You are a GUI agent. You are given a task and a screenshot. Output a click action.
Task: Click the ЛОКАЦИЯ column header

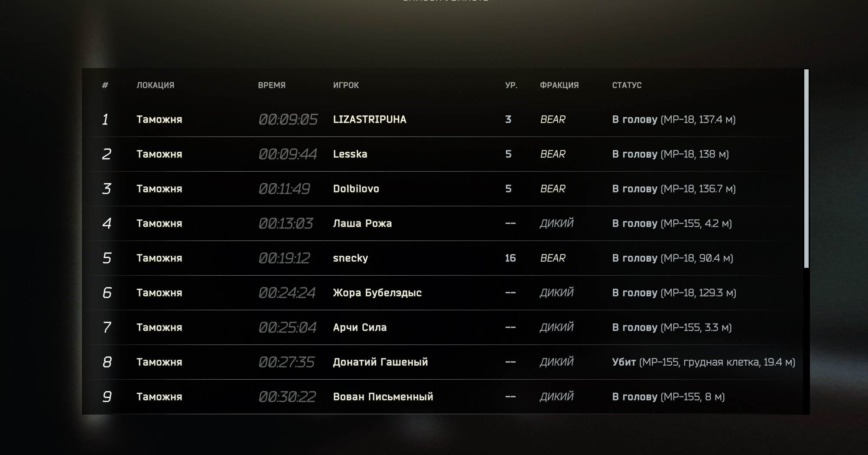155,85
